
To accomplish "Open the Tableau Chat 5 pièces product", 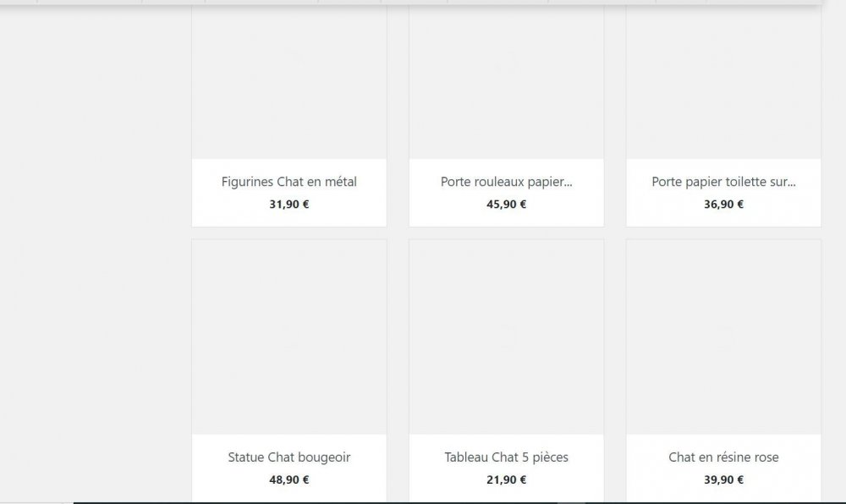I will (x=506, y=457).
